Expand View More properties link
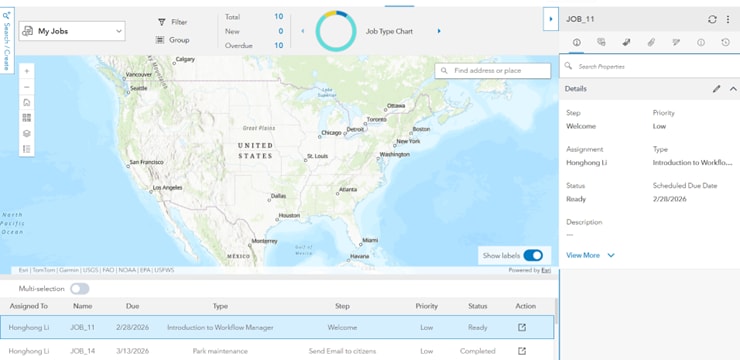This screenshot has height=360, width=740. coord(590,255)
